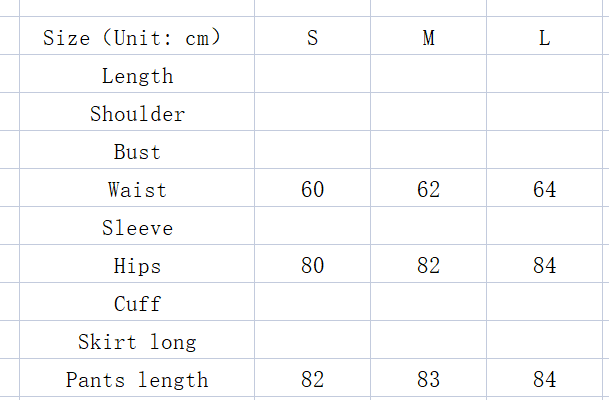Click the M column header cell

pyautogui.click(x=428, y=38)
